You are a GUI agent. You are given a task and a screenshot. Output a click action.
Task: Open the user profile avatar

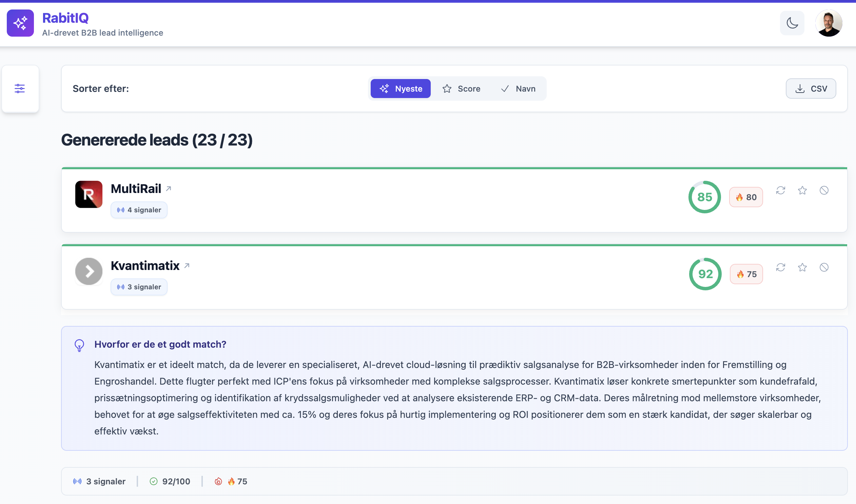tap(829, 23)
